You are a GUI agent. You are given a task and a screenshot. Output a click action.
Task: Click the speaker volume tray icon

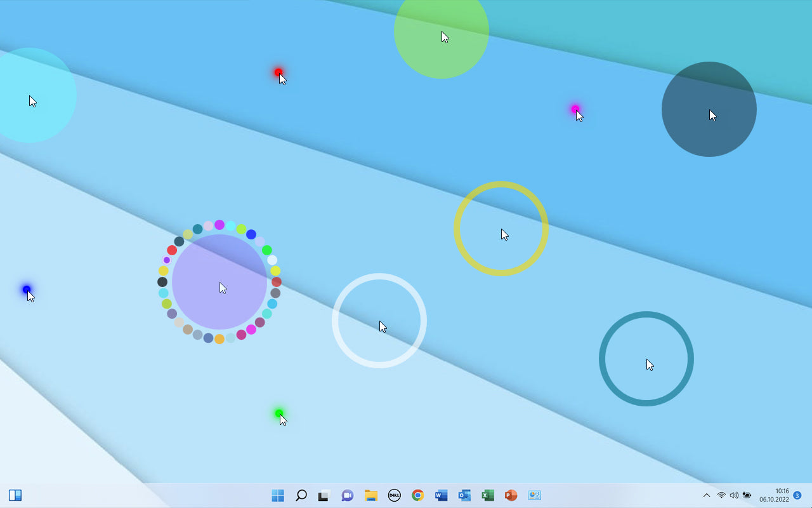[x=734, y=495]
